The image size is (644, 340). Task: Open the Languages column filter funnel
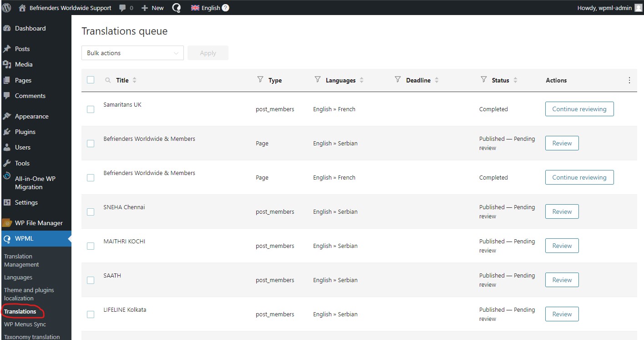318,80
